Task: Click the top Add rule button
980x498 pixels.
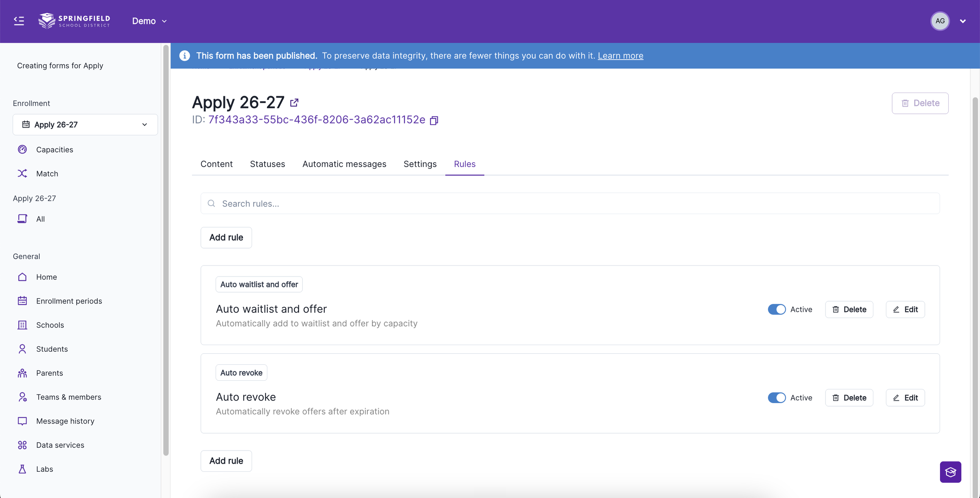Action: tap(226, 238)
